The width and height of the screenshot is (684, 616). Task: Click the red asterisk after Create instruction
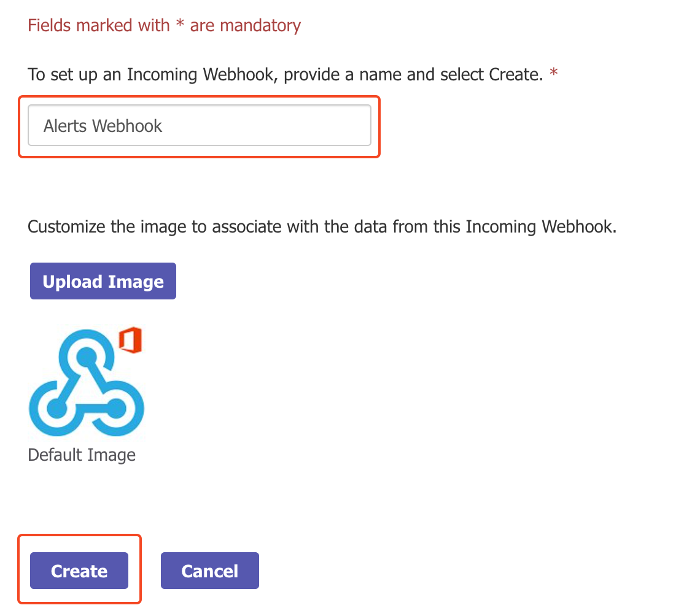click(554, 72)
